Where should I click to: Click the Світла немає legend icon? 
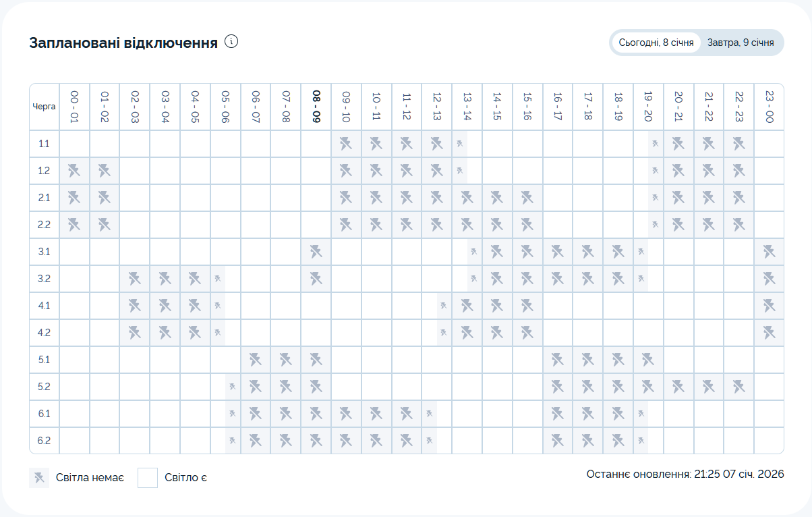tap(39, 478)
